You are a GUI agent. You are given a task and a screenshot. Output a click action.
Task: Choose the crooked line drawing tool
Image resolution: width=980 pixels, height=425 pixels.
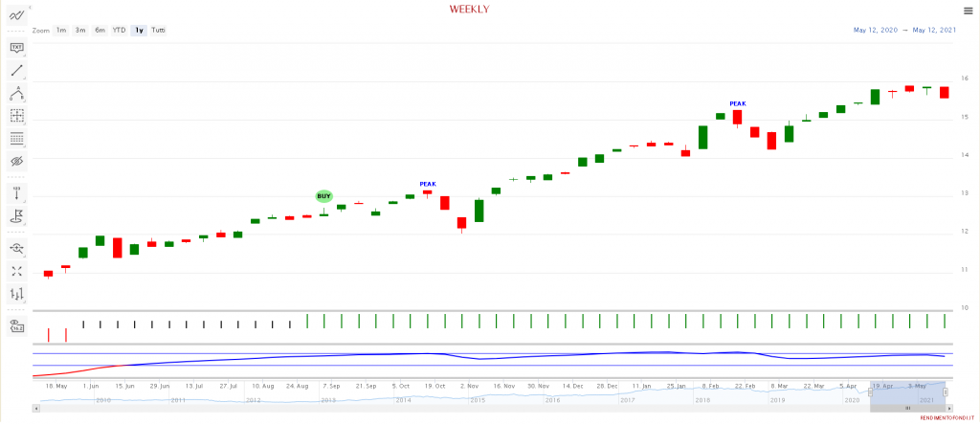coord(16,93)
